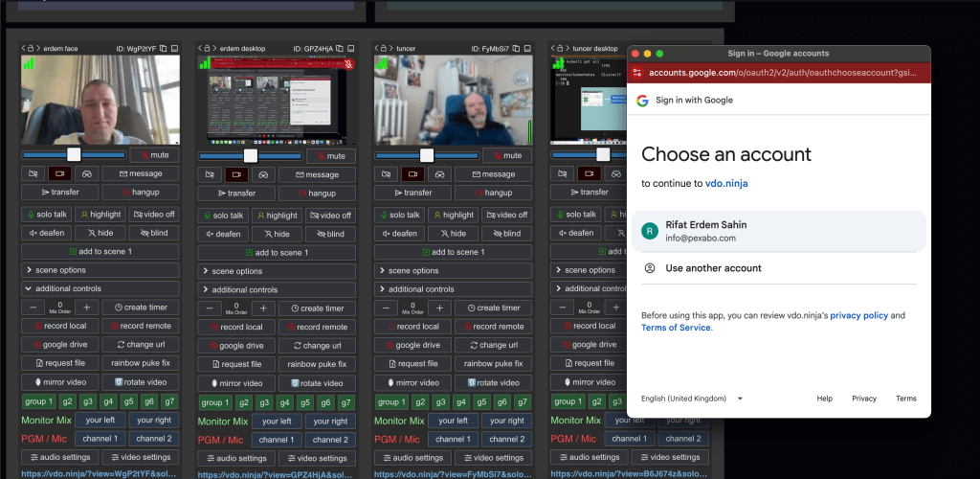Start record local for tuncer
Screen dimensions: 980x479
point(413,327)
